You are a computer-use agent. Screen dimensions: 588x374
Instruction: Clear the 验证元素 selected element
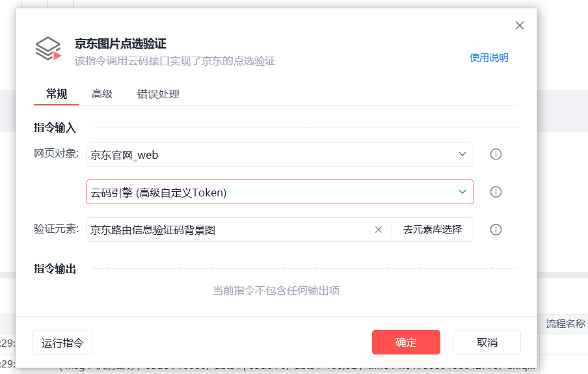[x=379, y=230]
